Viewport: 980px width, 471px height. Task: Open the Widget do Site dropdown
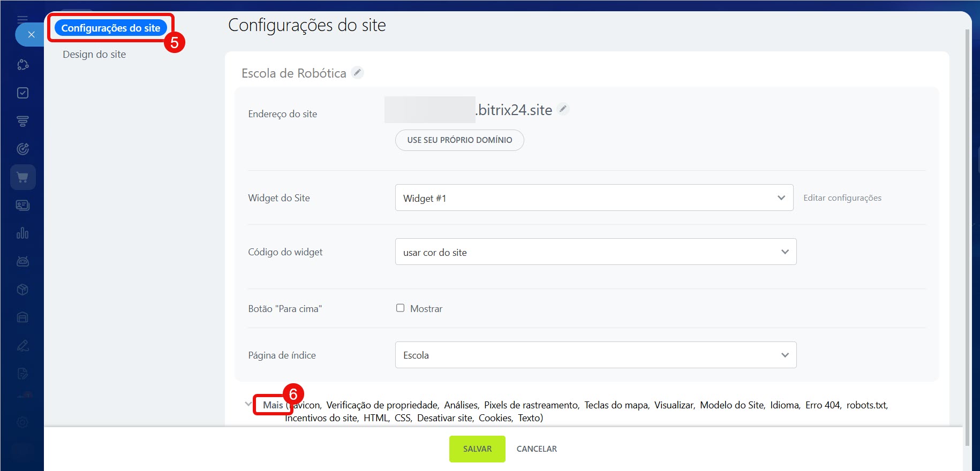(x=594, y=198)
